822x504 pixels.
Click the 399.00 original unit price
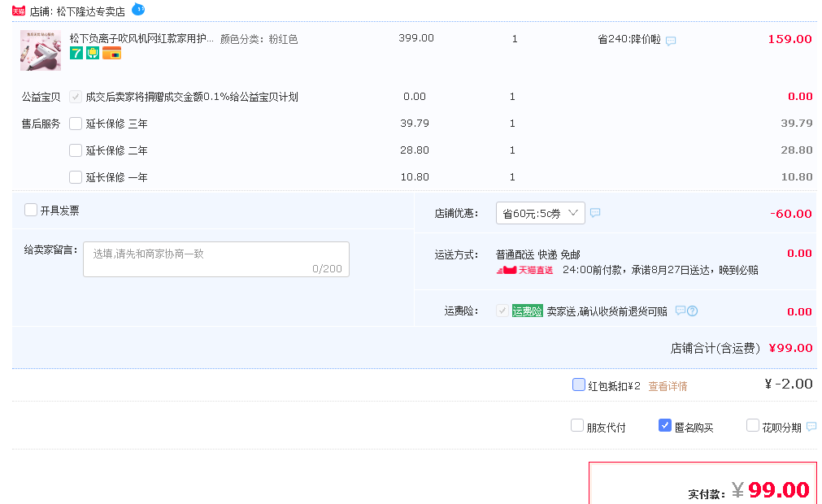click(x=416, y=38)
